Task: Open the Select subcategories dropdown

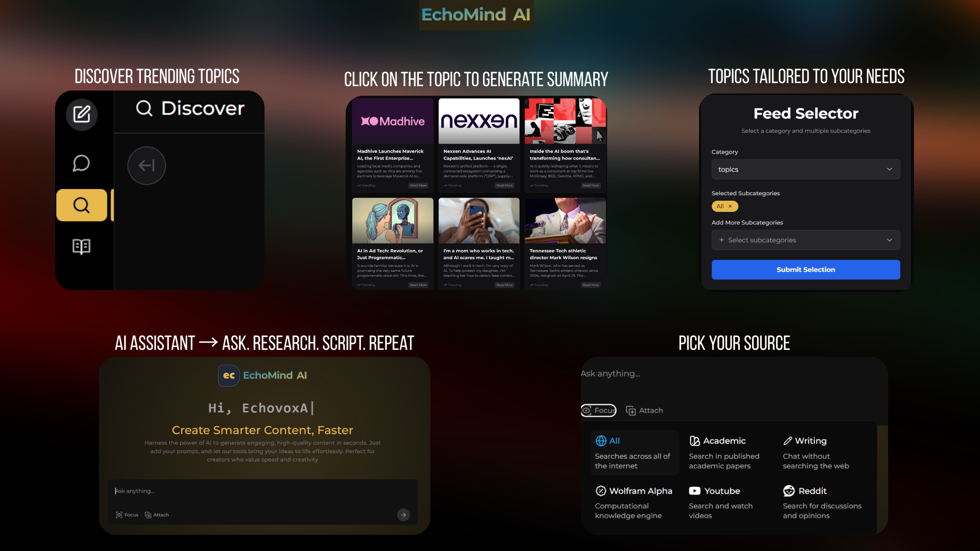Action: pos(805,240)
